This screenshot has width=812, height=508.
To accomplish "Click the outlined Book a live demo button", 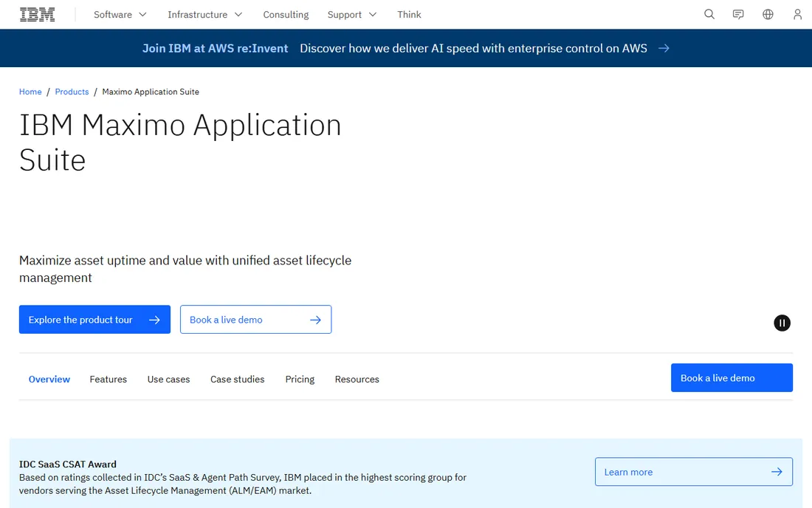I will (x=256, y=320).
